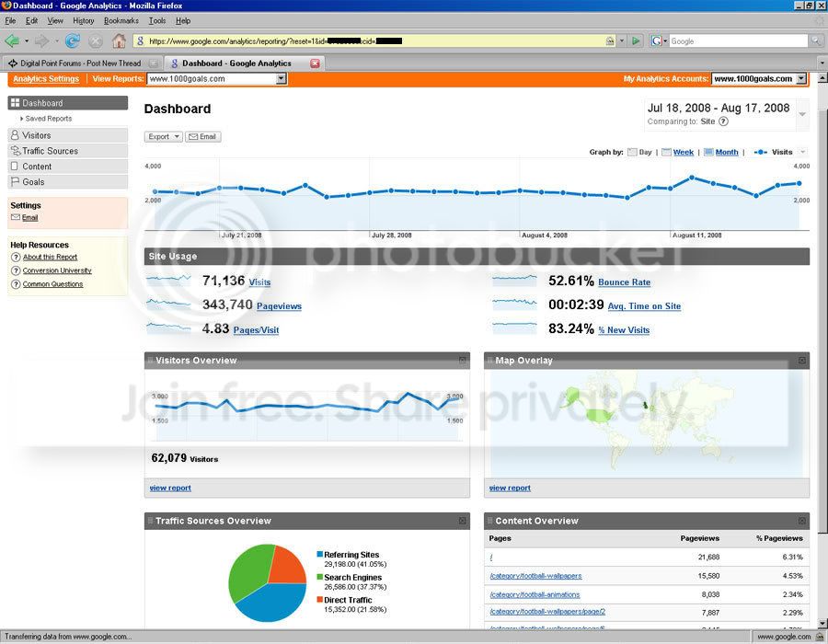The image size is (828, 644).
Task: Click the Map Overlay world map
Action: 647,424
